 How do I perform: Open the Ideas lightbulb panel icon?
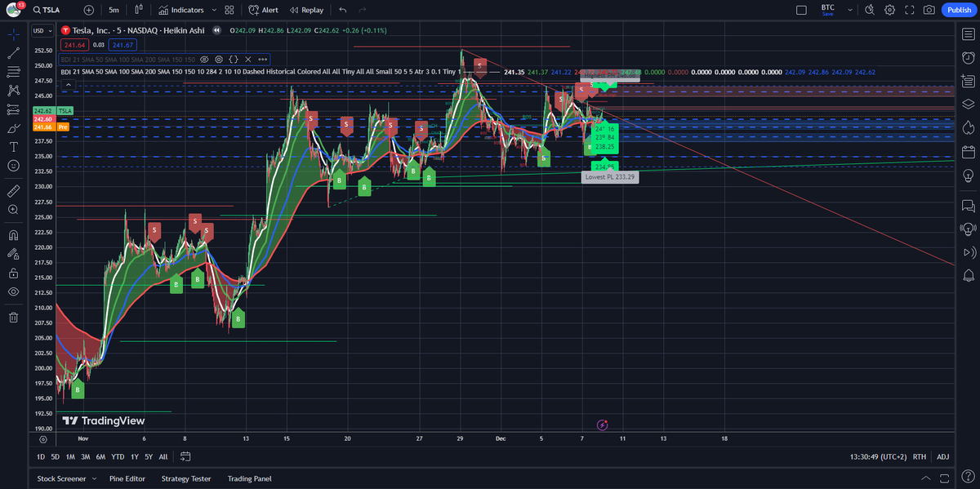968,175
